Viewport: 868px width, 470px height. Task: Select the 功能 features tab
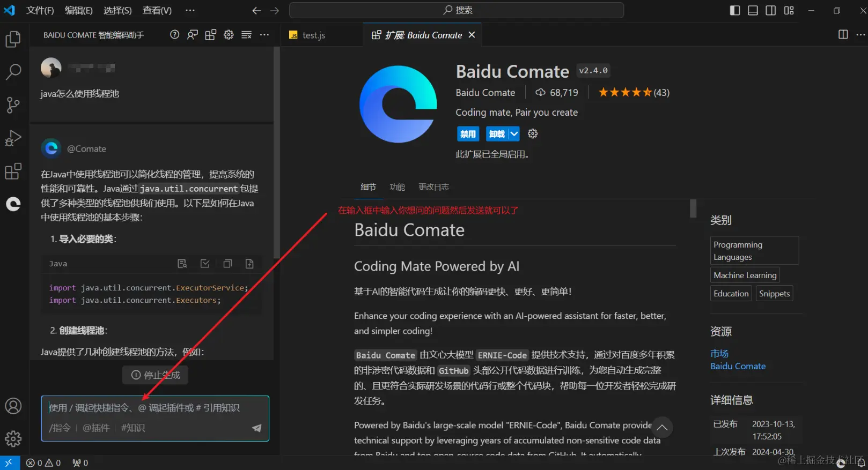(x=398, y=187)
